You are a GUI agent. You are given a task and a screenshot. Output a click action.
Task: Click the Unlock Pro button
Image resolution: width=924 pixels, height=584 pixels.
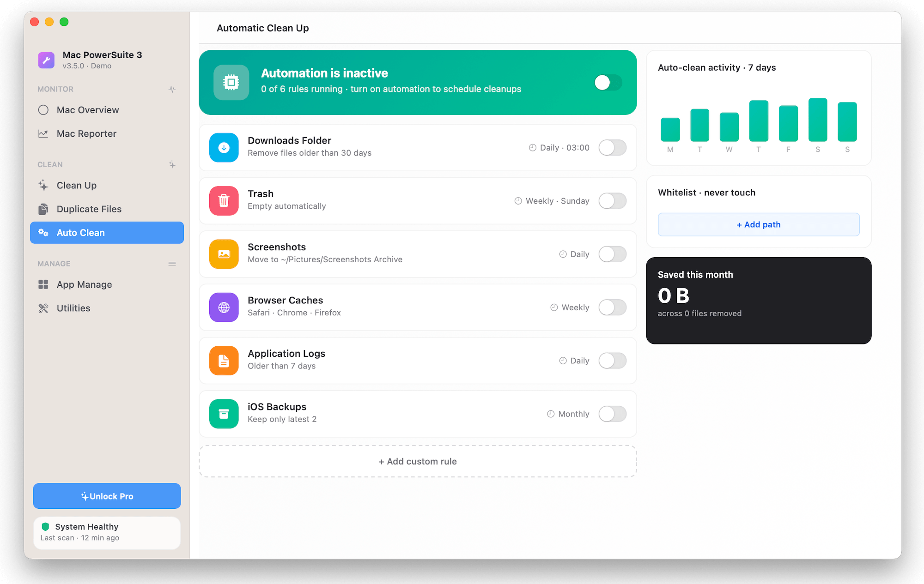(107, 496)
